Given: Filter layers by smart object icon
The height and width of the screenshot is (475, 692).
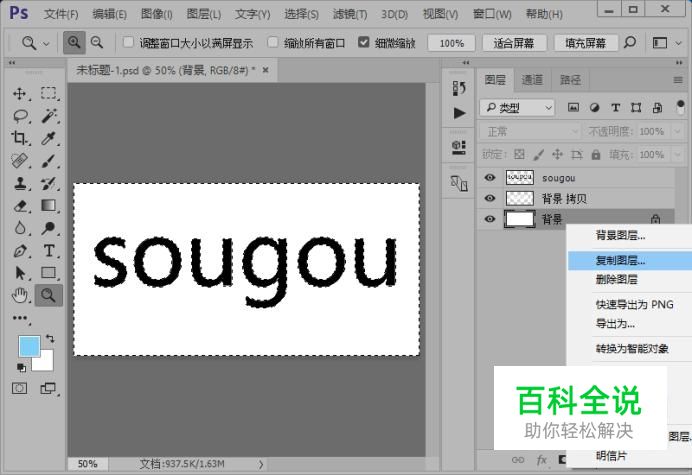Looking at the screenshot, I should pos(657,107).
